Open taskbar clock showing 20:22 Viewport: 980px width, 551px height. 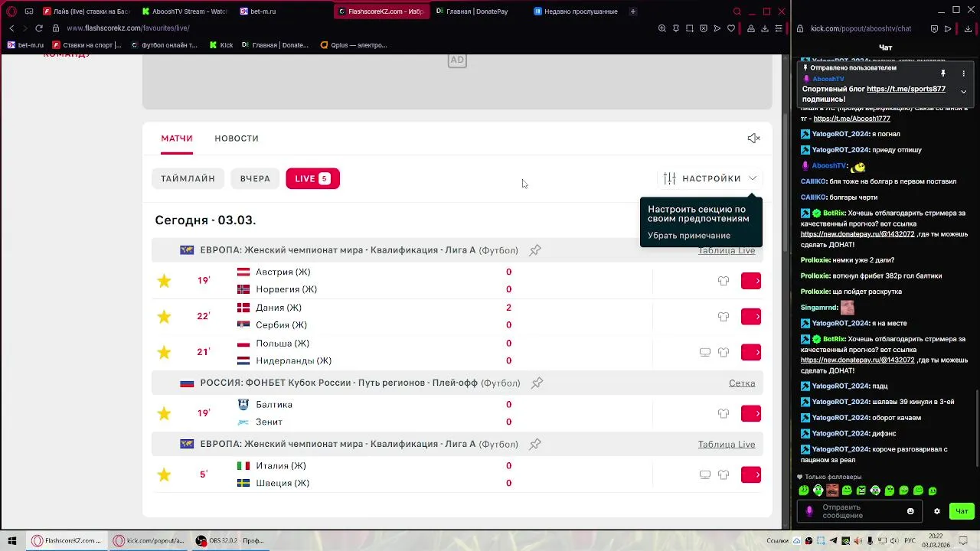937,541
